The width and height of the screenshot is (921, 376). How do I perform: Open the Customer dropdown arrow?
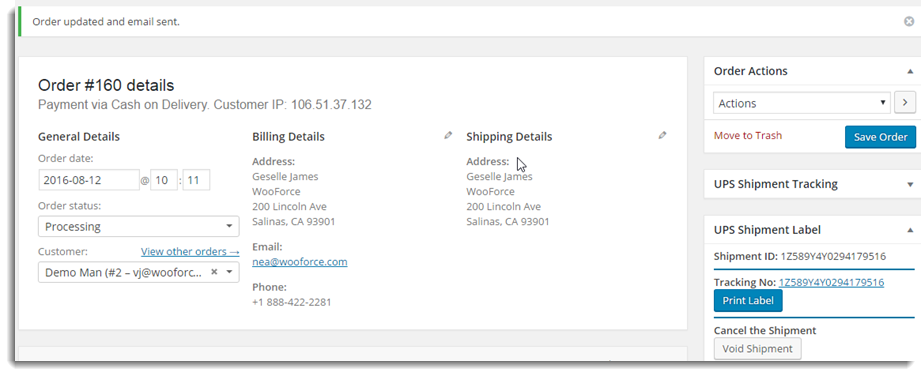pyautogui.click(x=229, y=272)
